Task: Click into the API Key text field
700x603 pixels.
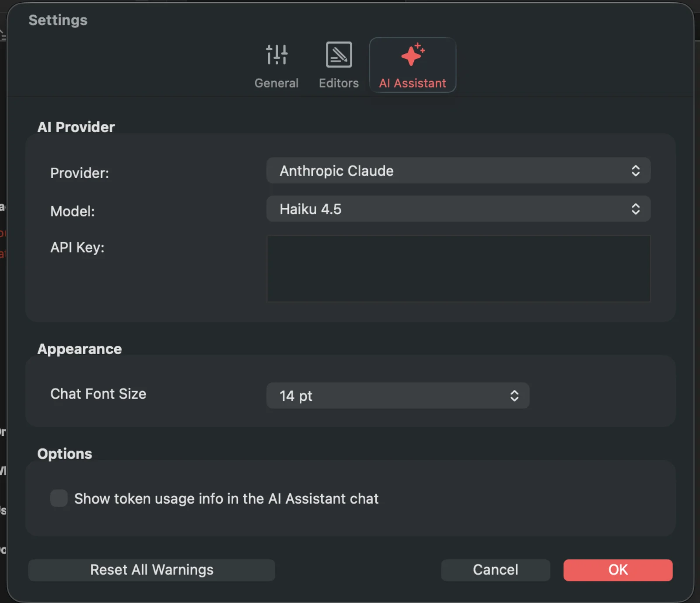Action: (x=458, y=269)
